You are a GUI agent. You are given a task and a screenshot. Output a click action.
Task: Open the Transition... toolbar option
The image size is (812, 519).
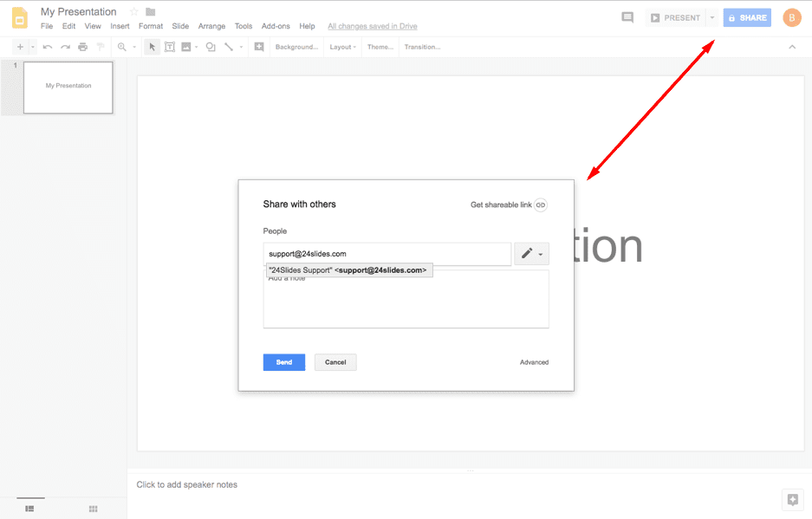tap(422, 47)
